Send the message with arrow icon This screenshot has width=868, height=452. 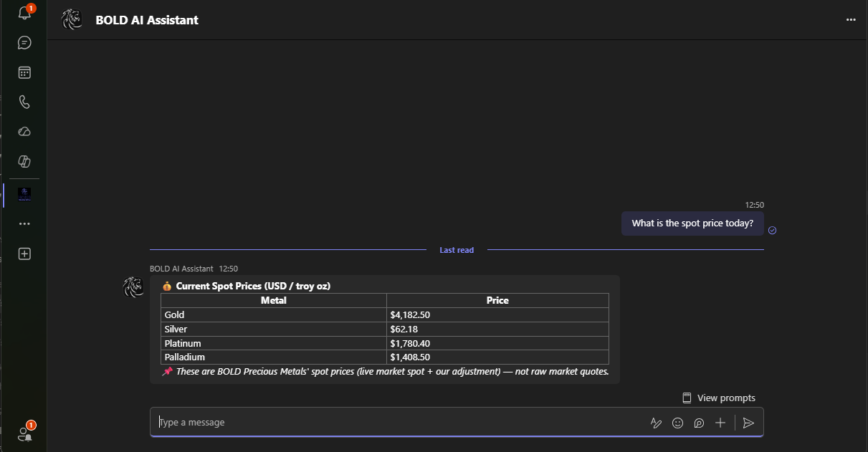coord(748,423)
